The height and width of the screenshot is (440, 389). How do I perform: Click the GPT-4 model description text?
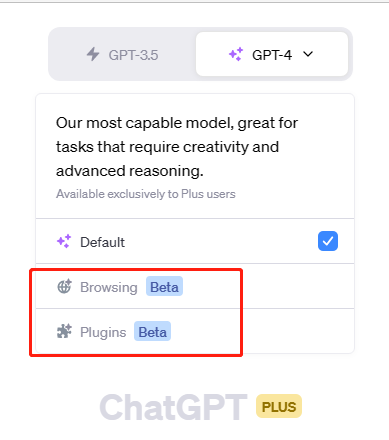(177, 147)
